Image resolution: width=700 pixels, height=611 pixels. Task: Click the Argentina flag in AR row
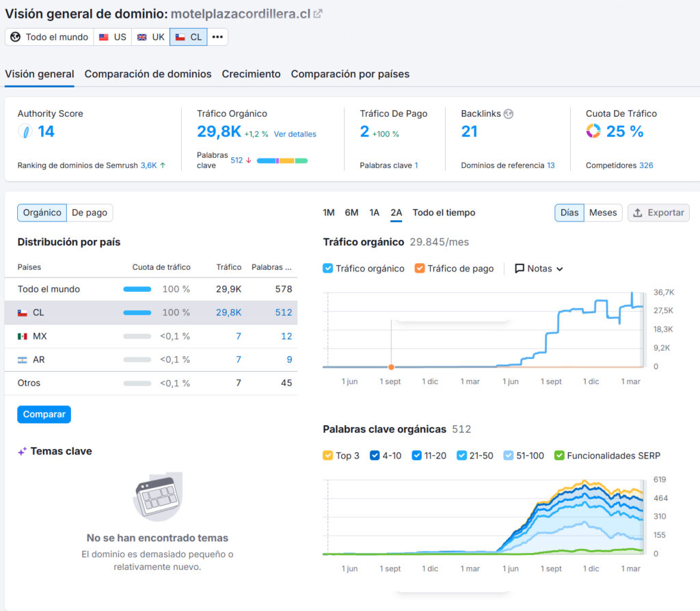[x=23, y=359]
